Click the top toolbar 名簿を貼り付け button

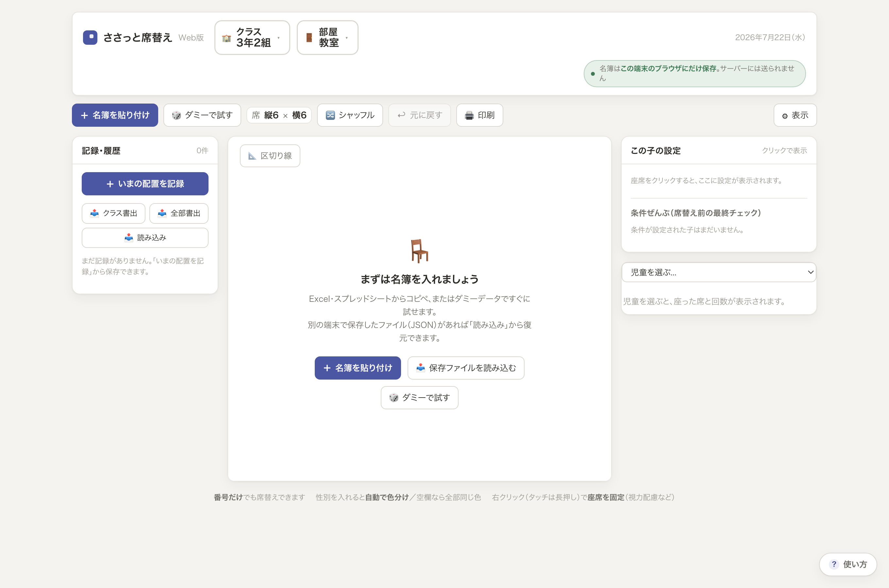point(115,115)
